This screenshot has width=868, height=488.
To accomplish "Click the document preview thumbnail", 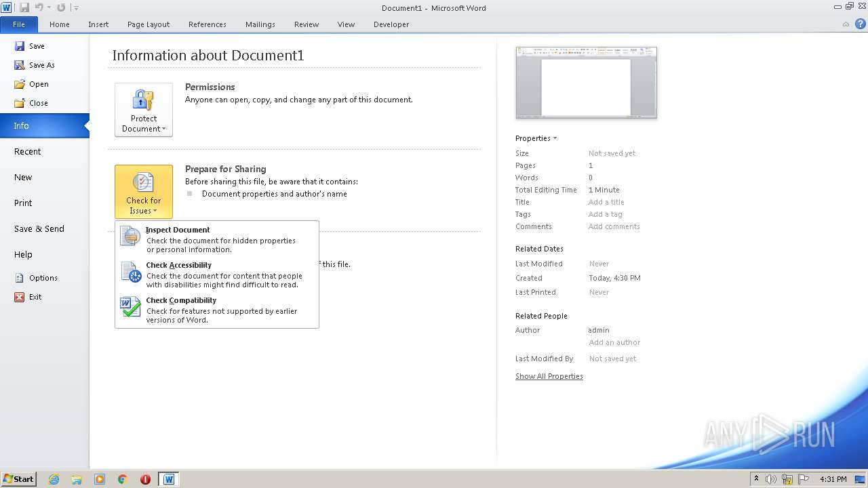I will (x=587, y=82).
